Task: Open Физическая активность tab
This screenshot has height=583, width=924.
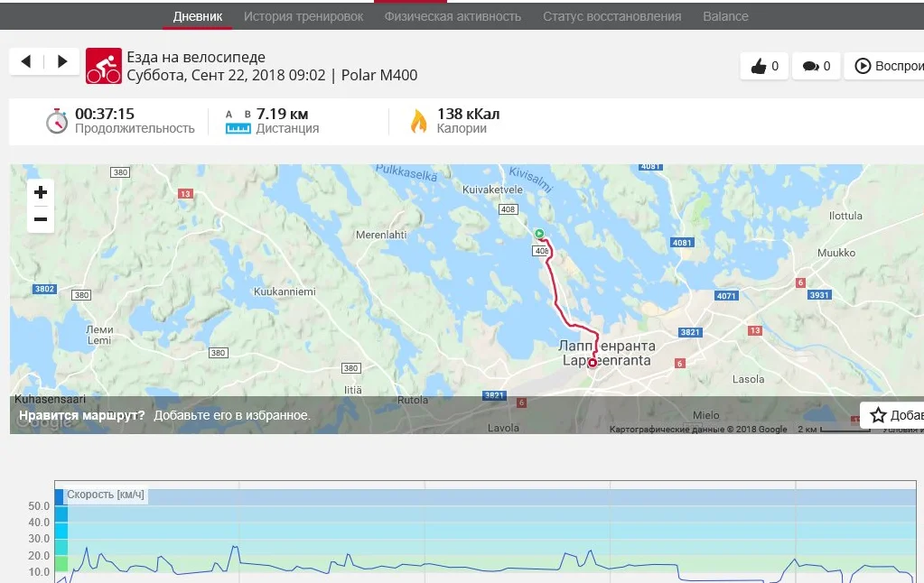Action: [x=453, y=16]
